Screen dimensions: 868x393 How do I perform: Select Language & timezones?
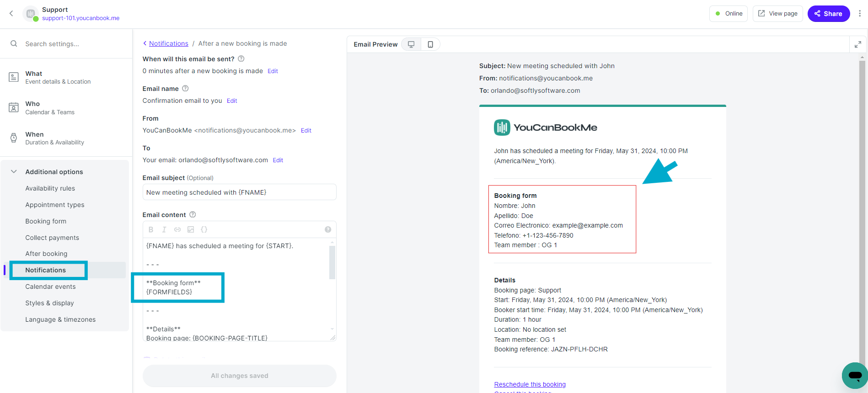pos(60,319)
